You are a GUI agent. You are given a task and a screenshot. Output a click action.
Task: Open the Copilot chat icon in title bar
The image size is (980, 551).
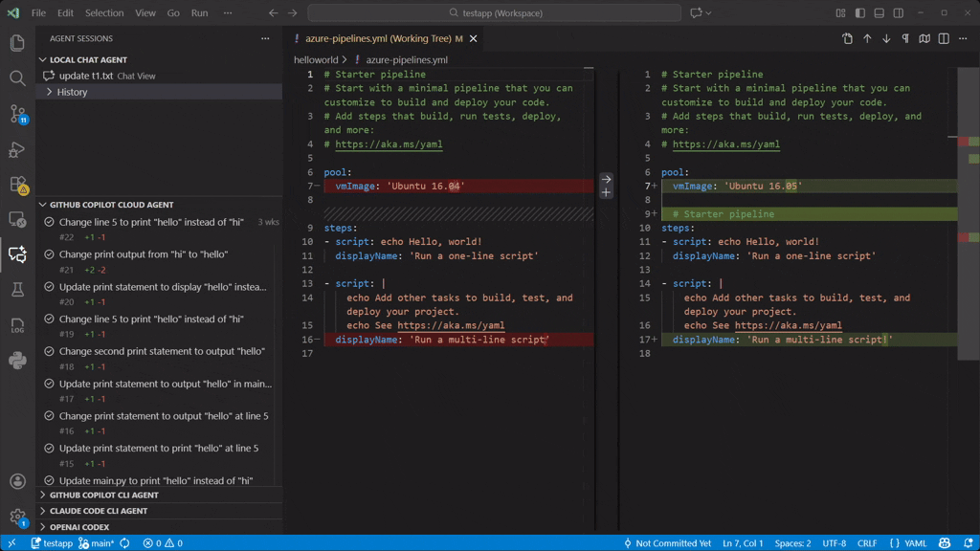[x=696, y=12]
